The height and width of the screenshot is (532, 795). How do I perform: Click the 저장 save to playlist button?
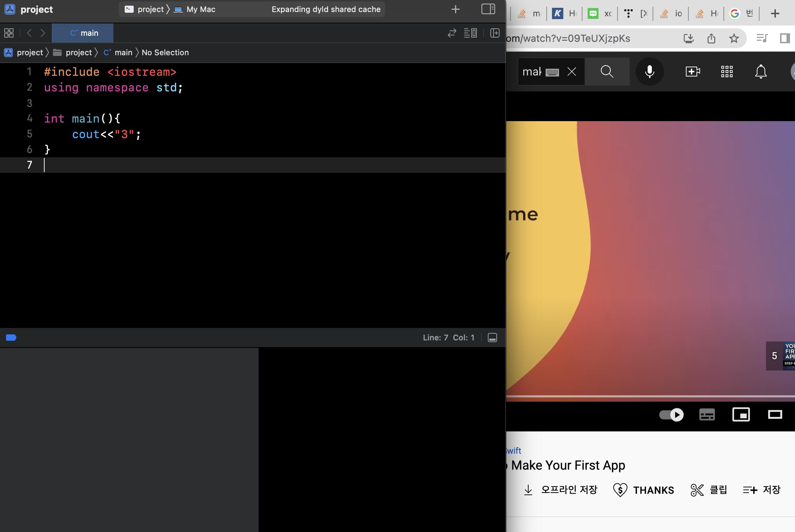[x=762, y=490]
